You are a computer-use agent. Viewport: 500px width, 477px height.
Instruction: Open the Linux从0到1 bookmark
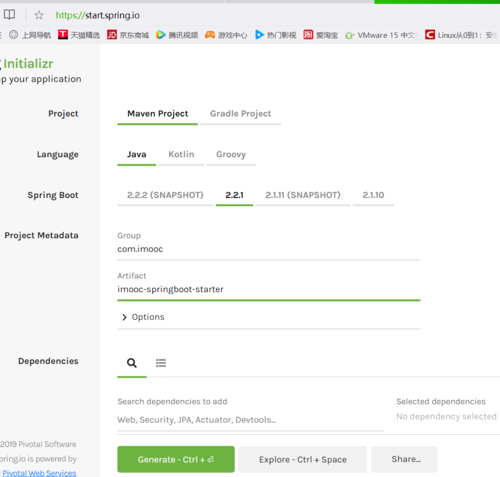pyautogui.click(x=461, y=35)
